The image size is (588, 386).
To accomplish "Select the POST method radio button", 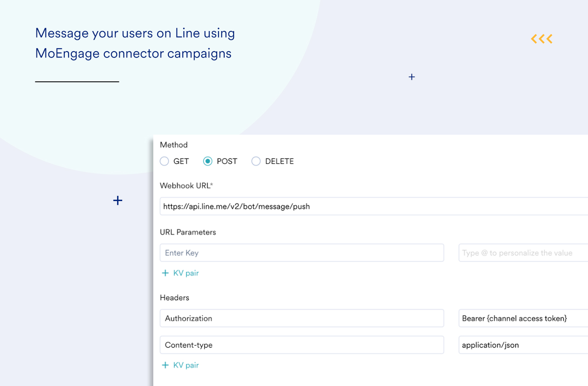I will (x=207, y=161).
